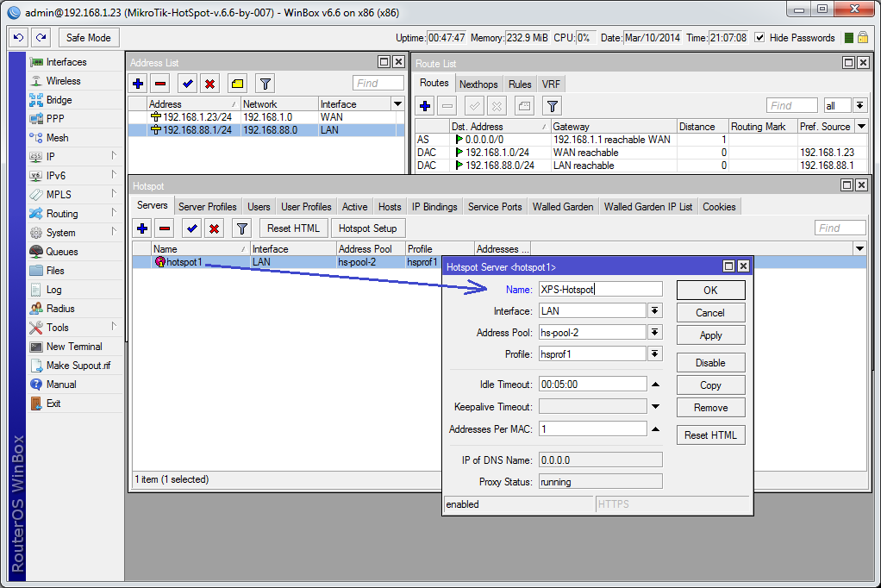Expand the IPv6 submenu

pyautogui.click(x=114, y=174)
